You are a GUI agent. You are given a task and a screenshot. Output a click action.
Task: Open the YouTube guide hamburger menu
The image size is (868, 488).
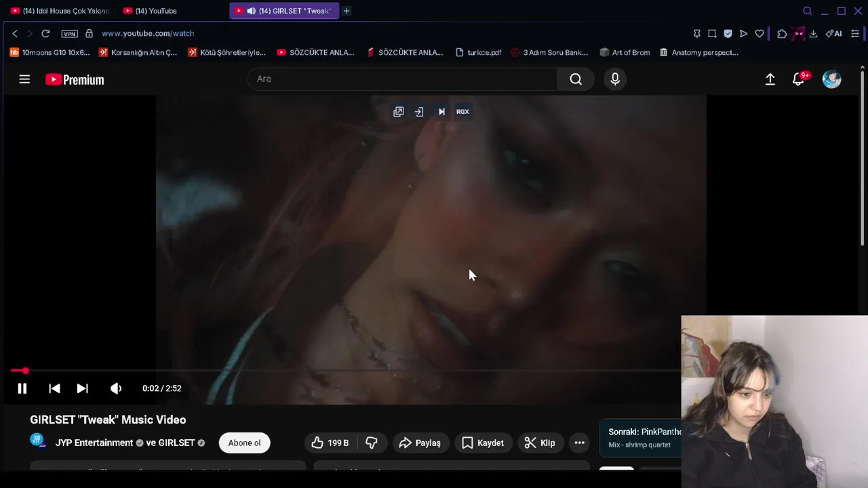(x=24, y=79)
